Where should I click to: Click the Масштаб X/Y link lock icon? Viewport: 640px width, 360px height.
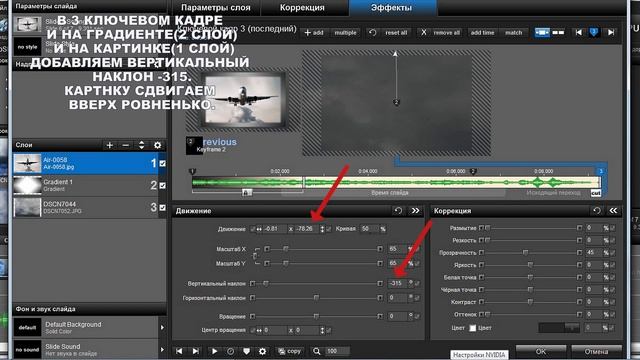(x=255, y=256)
